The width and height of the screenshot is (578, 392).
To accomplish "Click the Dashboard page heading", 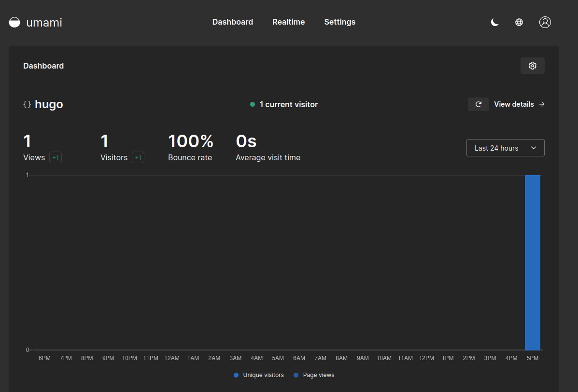I will 43,66.
